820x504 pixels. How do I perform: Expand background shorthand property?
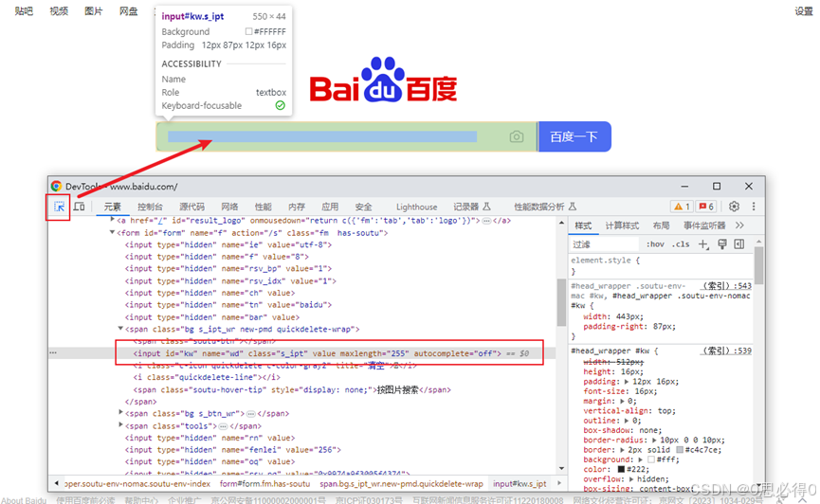(x=641, y=459)
